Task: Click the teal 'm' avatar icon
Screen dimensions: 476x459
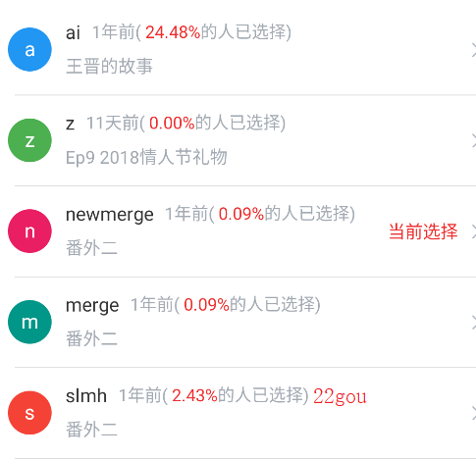Action: (29, 322)
